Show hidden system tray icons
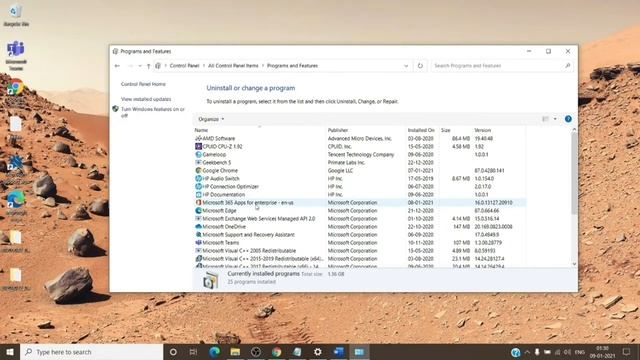The image size is (640, 360). pos(527,352)
